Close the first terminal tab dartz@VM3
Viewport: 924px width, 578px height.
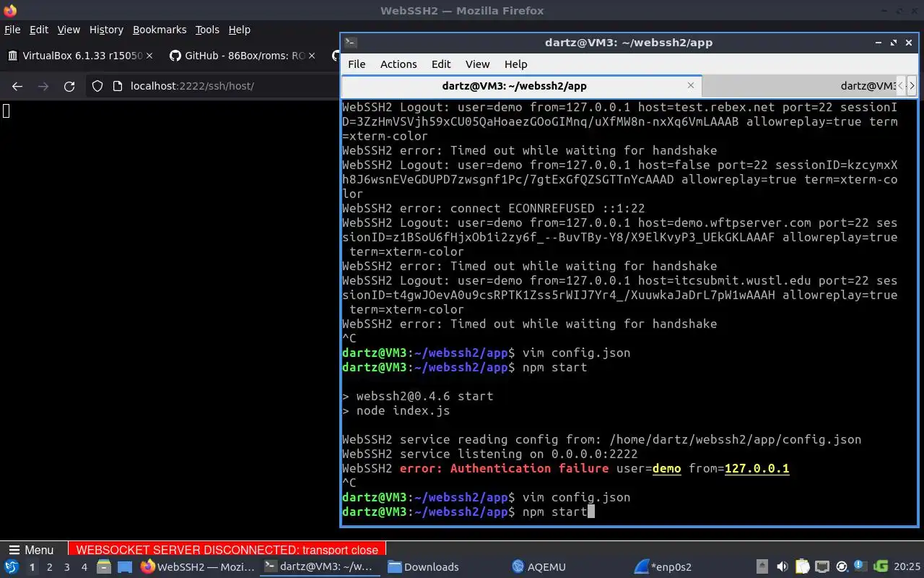(x=691, y=85)
